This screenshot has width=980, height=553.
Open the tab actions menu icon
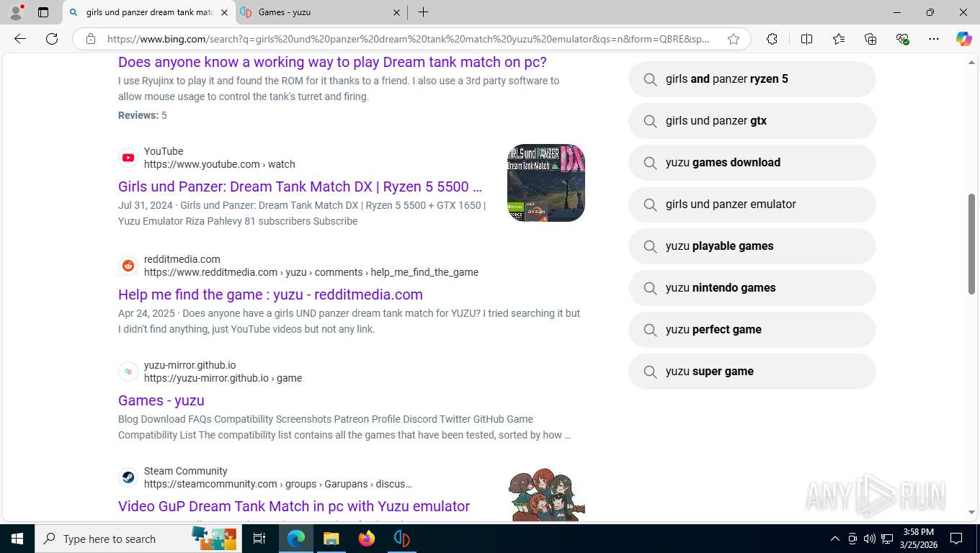43,12
